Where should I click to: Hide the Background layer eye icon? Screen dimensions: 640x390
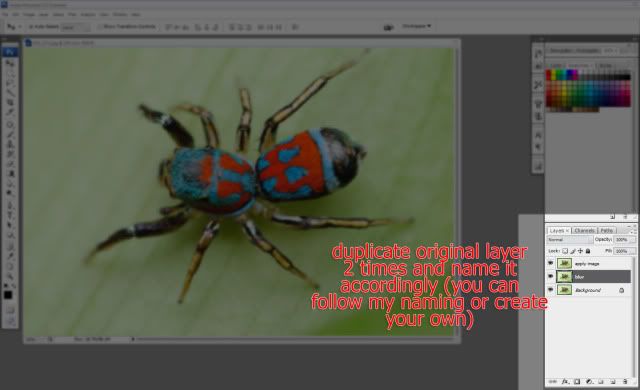click(x=550, y=290)
